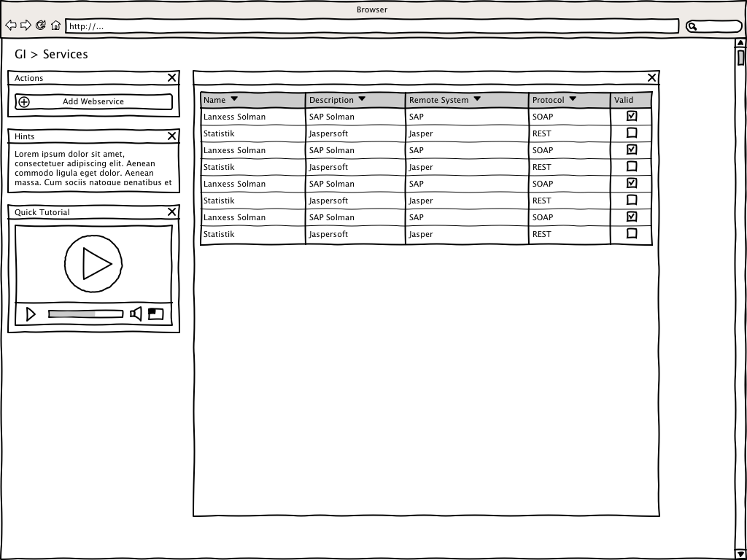The height and width of the screenshot is (560, 747).
Task: Click the Valid column header
Action: (x=624, y=100)
